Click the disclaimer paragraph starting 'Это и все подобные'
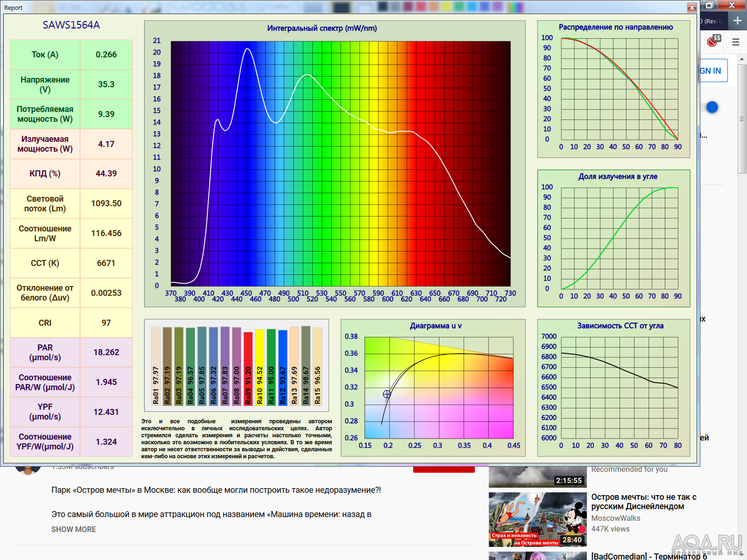The width and height of the screenshot is (747, 560). point(237,439)
